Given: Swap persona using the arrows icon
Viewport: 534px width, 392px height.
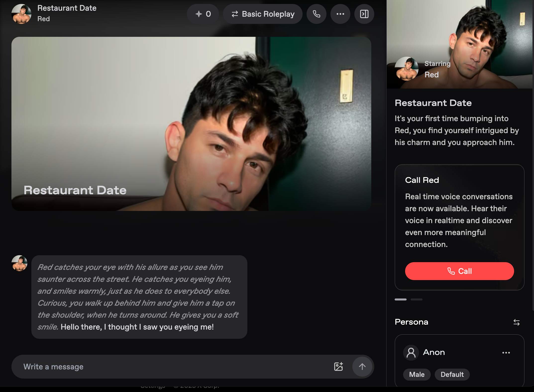Looking at the screenshot, I should coord(516,322).
